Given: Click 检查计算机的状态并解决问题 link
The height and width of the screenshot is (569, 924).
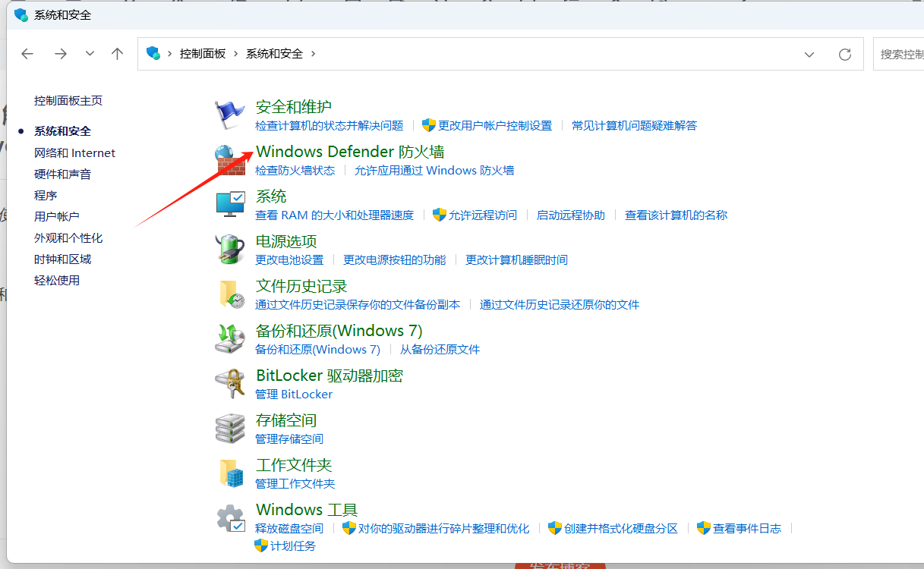Looking at the screenshot, I should (330, 125).
